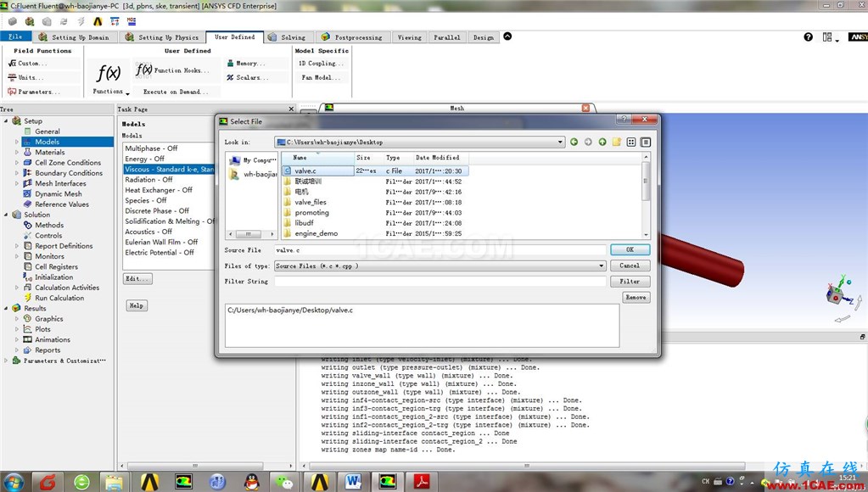
Task: Click the ANSYS logo icon in quick toolbar
Action: (x=98, y=21)
